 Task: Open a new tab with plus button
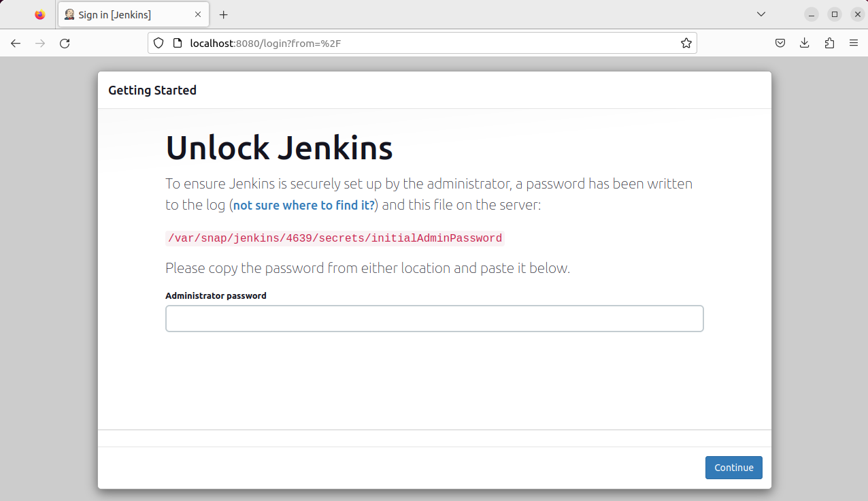click(x=223, y=14)
